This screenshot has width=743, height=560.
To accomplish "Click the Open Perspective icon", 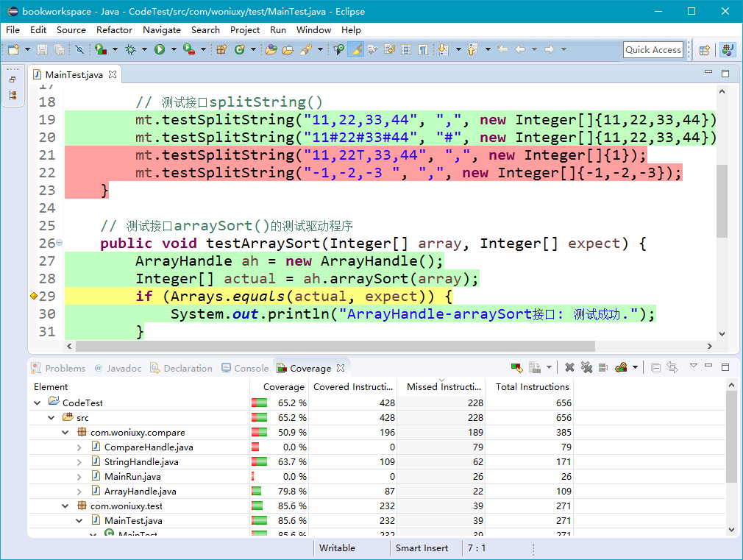I will (x=705, y=49).
